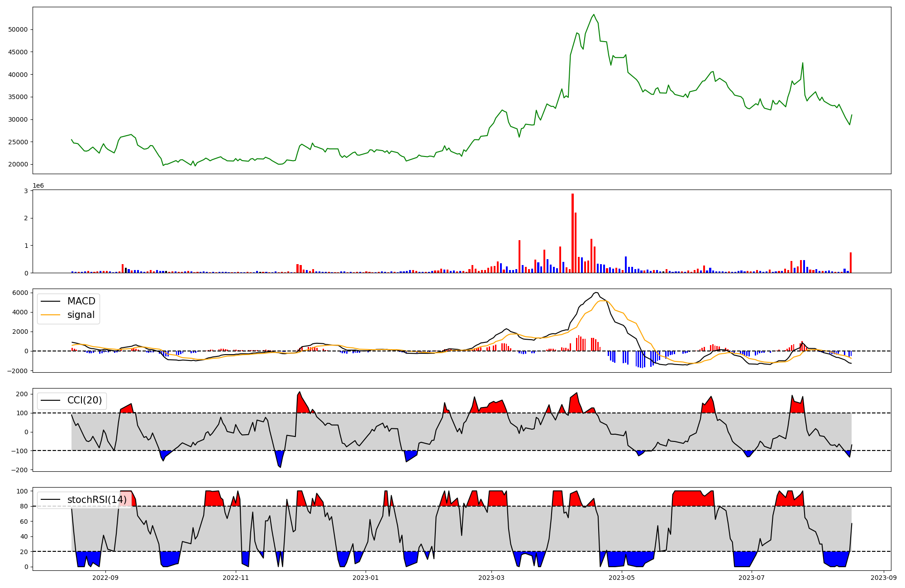Click the last red volume bar on right
Screen dimensions: 905x588
[x=851, y=262]
